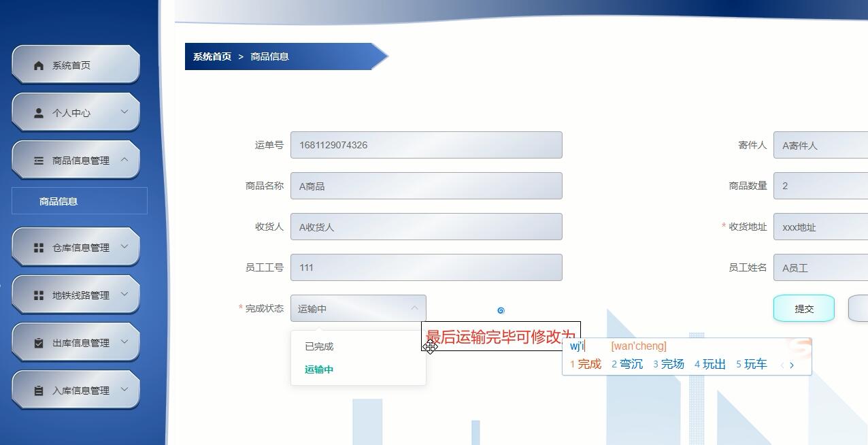Click the clipboard icon beside 入库信息管理

(x=39, y=391)
